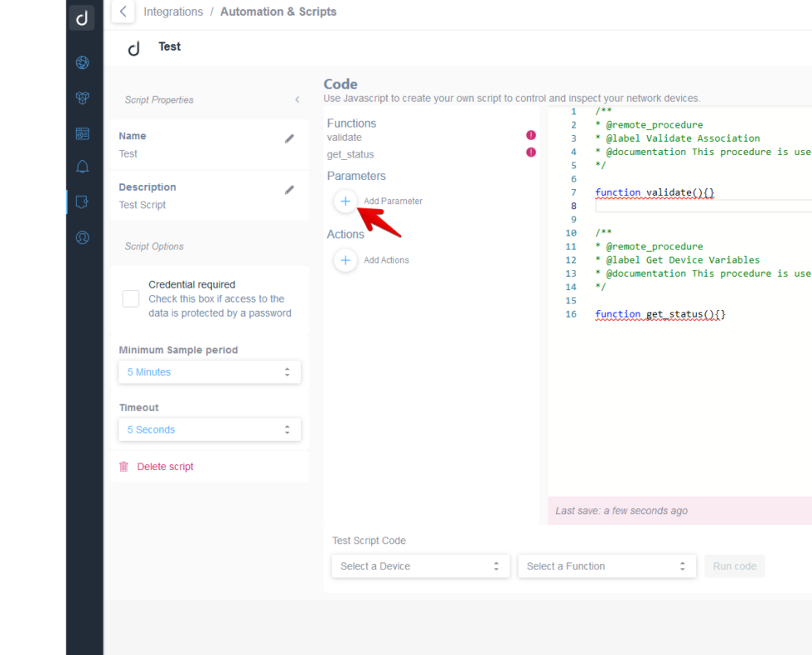Open the network globe icon in sidebar

[x=82, y=62]
